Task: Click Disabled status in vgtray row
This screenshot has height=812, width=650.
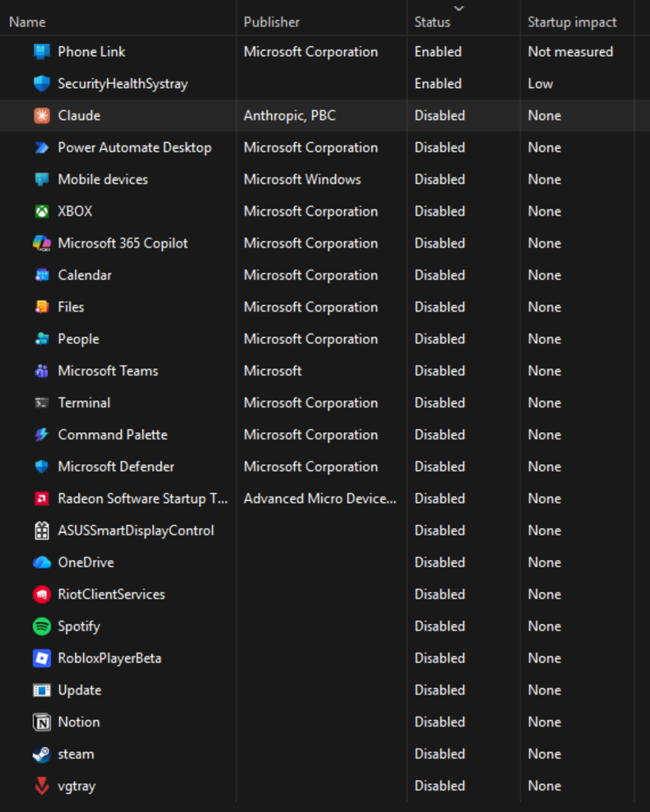Action: click(x=440, y=786)
